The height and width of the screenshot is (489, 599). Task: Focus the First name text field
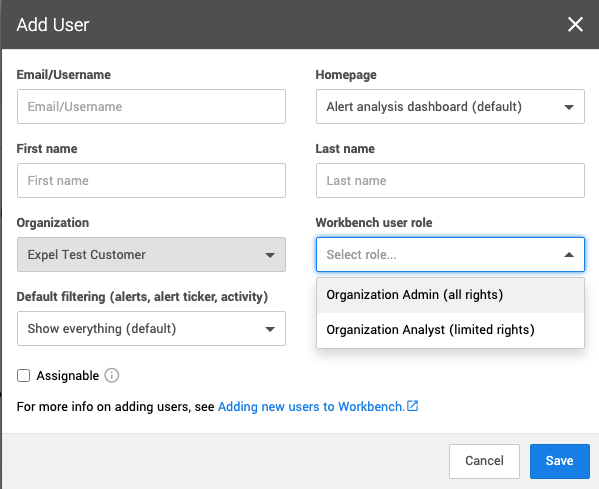pyautogui.click(x=151, y=181)
